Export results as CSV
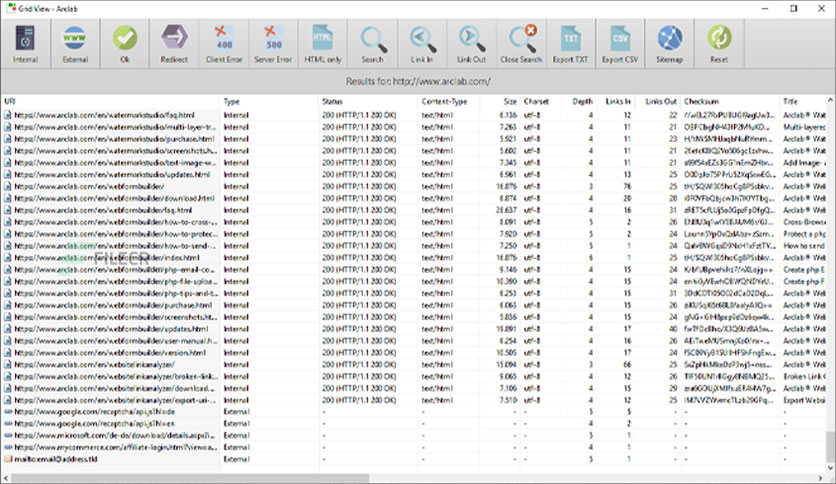836x484 pixels. (620, 44)
